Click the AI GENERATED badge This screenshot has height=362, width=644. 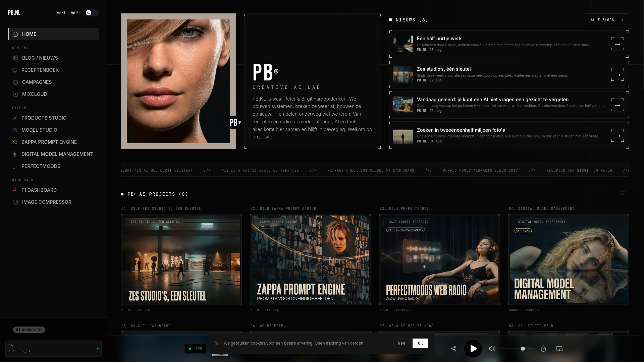coord(29,330)
